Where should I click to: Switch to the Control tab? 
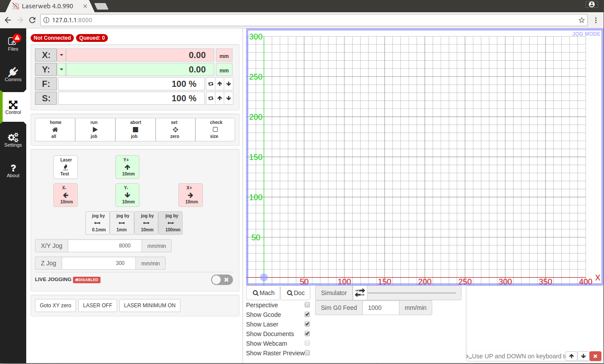13,107
